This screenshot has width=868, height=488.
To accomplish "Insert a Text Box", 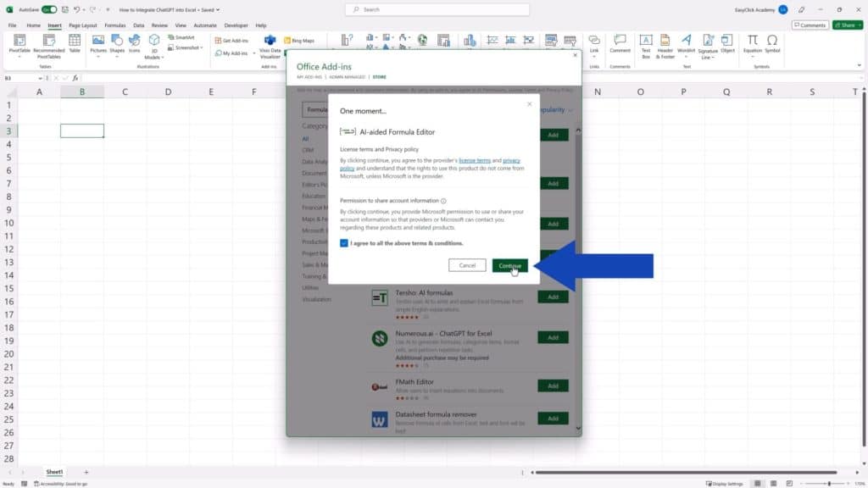I will tap(645, 46).
